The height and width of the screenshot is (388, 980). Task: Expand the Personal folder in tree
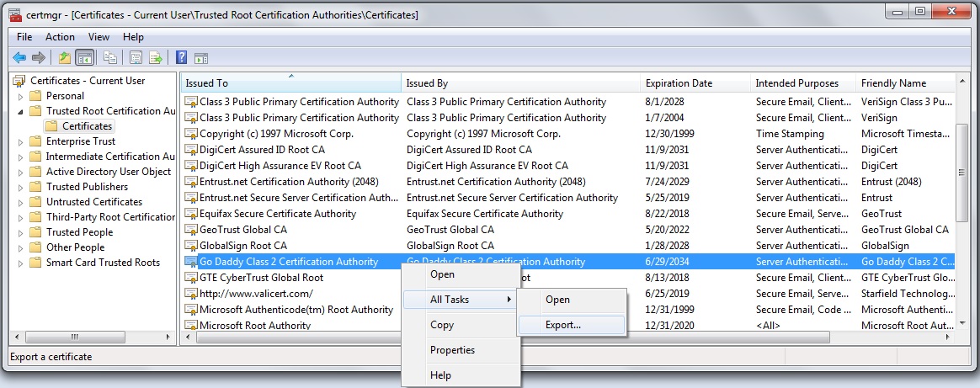pos(20,96)
